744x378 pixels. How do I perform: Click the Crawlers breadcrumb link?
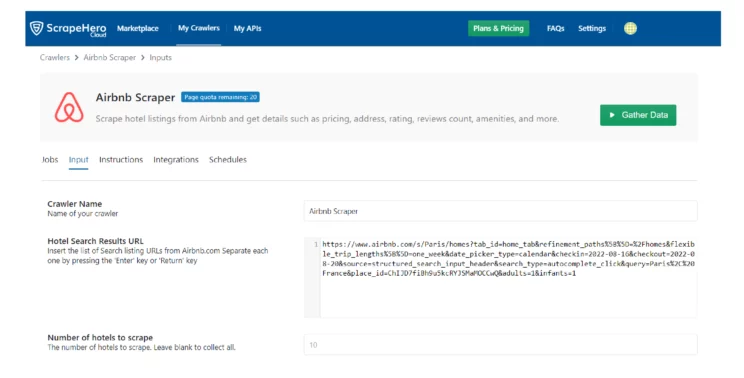55,57
